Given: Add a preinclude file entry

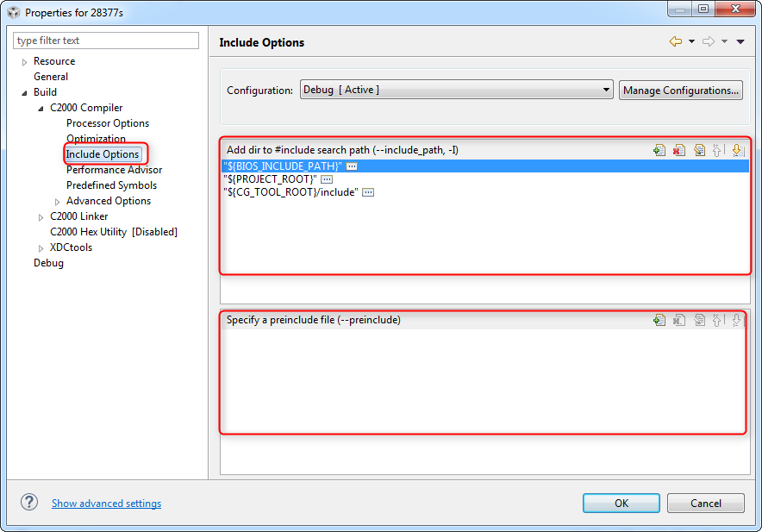Looking at the screenshot, I should click(x=659, y=320).
